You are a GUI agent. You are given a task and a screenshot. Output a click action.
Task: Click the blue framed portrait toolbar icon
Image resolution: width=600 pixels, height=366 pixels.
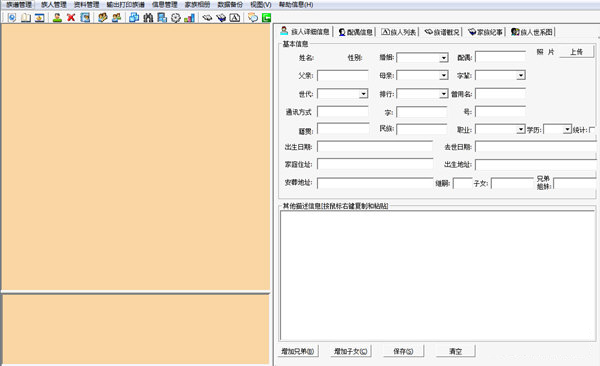85,18
